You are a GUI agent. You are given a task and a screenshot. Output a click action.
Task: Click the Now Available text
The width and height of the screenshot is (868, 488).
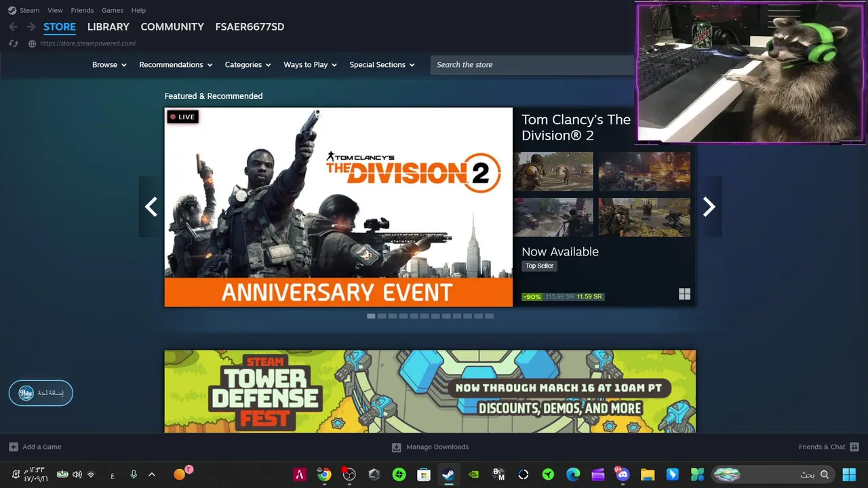click(x=560, y=251)
